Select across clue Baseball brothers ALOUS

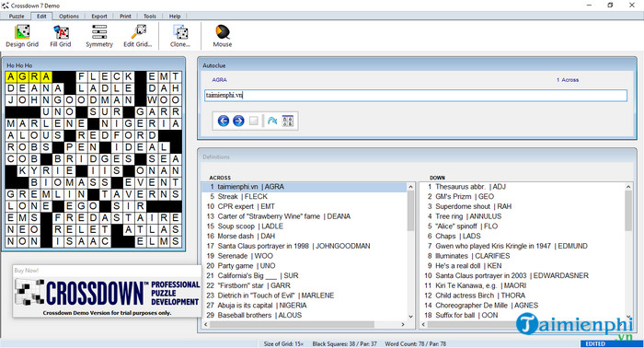pyautogui.click(x=304, y=315)
